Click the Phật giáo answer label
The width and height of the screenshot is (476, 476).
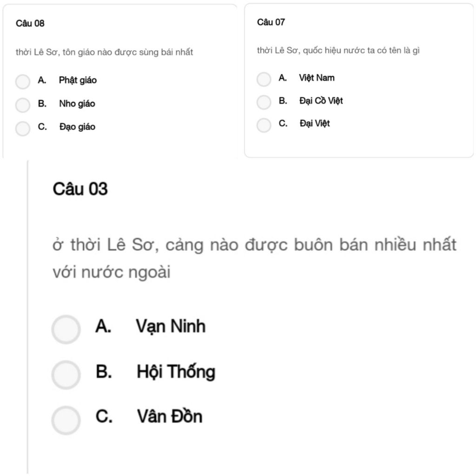tap(78, 80)
